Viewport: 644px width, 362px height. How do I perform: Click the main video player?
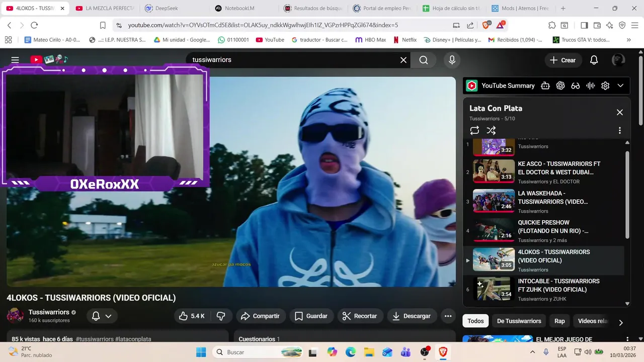[231, 182]
